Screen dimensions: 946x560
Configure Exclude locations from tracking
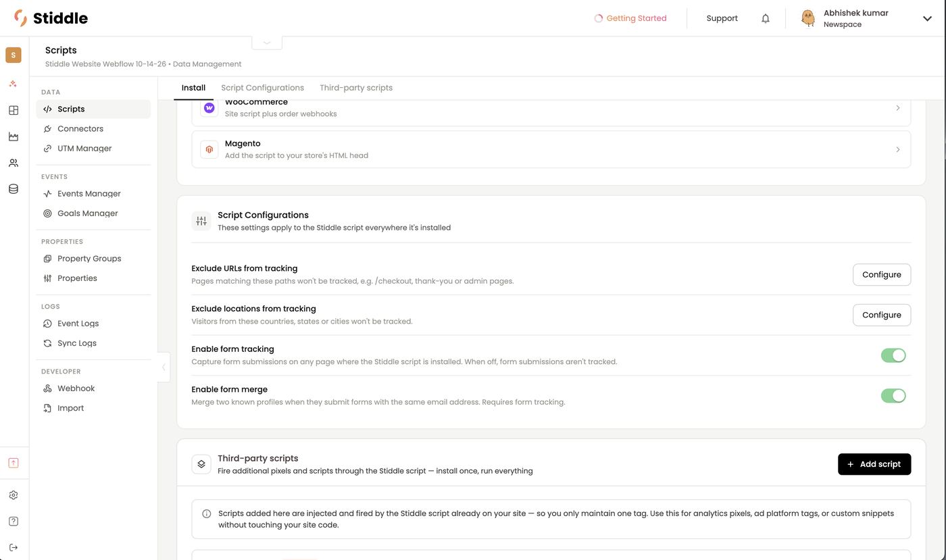(882, 315)
